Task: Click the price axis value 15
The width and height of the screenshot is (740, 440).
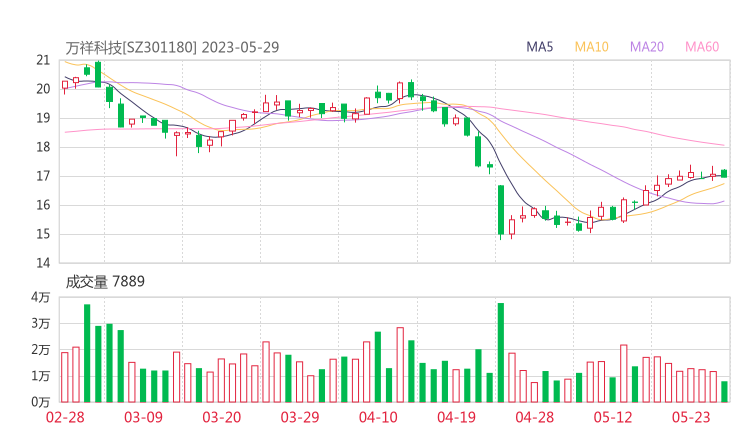Action: pyautogui.click(x=43, y=234)
